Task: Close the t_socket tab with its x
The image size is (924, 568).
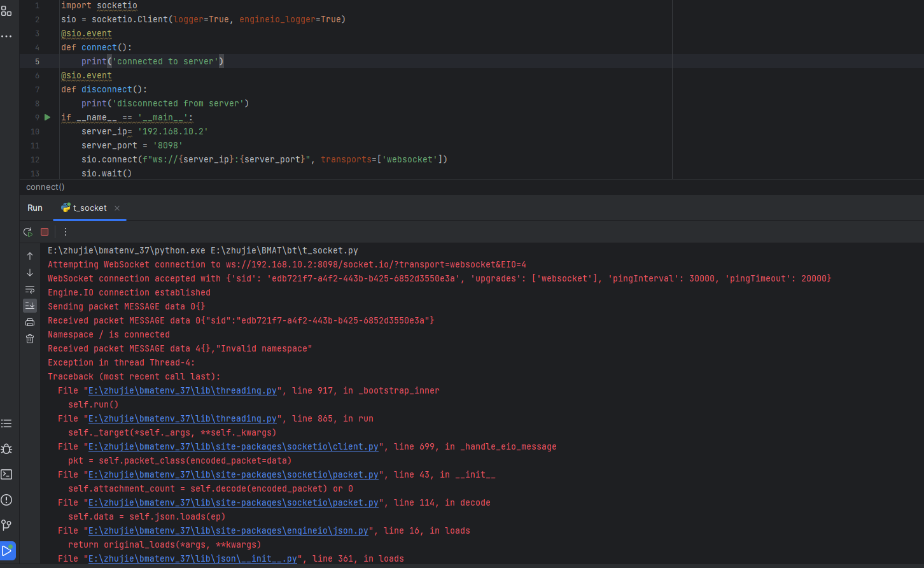Action: point(116,208)
